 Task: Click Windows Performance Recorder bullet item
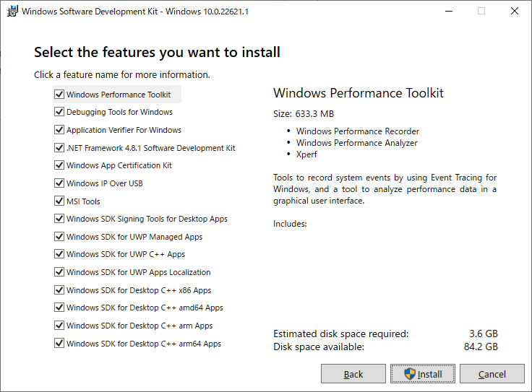coord(357,131)
